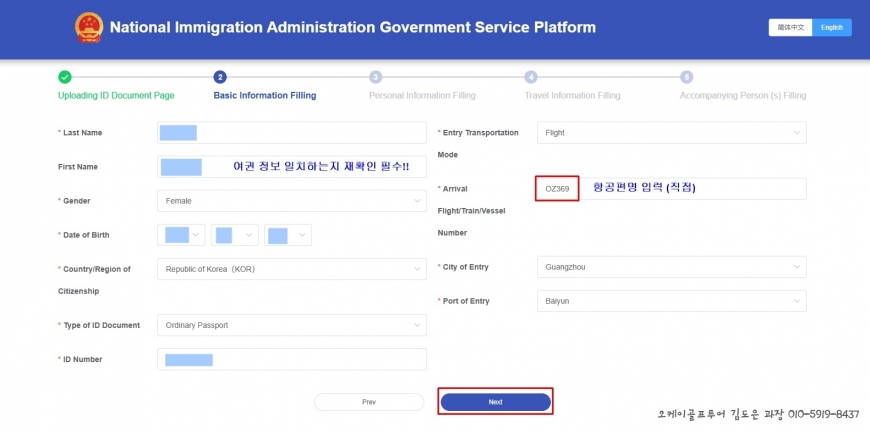Open the Gender dropdown

pos(291,201)
